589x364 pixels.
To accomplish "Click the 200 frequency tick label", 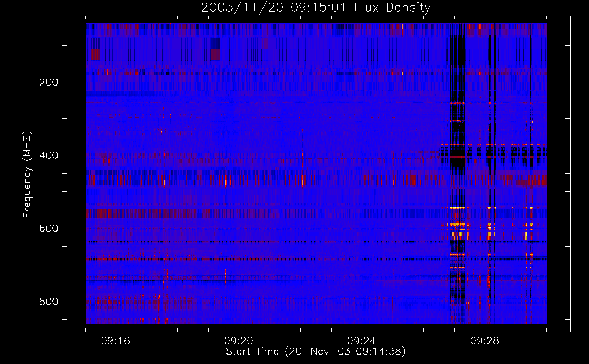I will [x=49, y=82].
